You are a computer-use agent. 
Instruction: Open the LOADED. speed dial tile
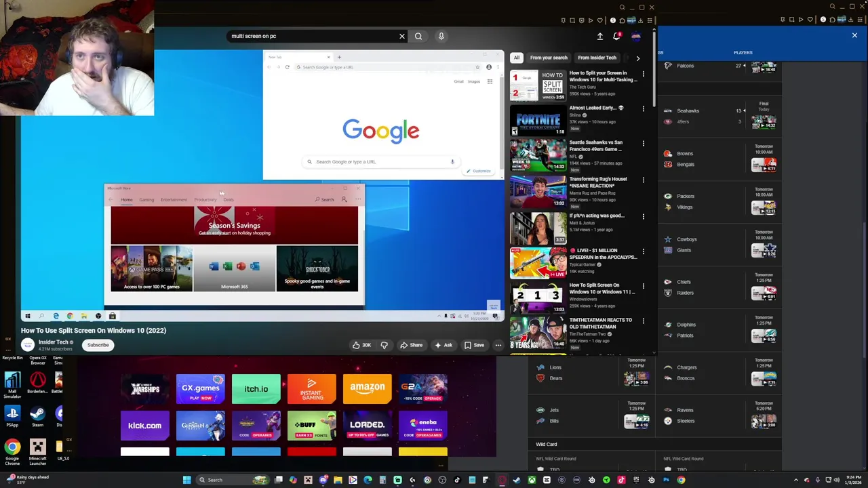point(368,425)
